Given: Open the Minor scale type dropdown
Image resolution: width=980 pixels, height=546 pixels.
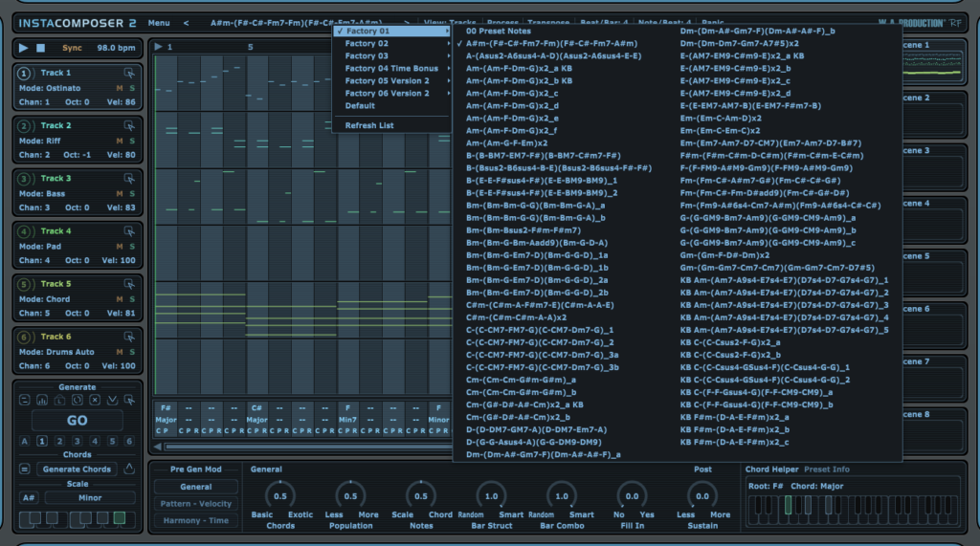Looking at the screenshot, I should pos(90,498).
